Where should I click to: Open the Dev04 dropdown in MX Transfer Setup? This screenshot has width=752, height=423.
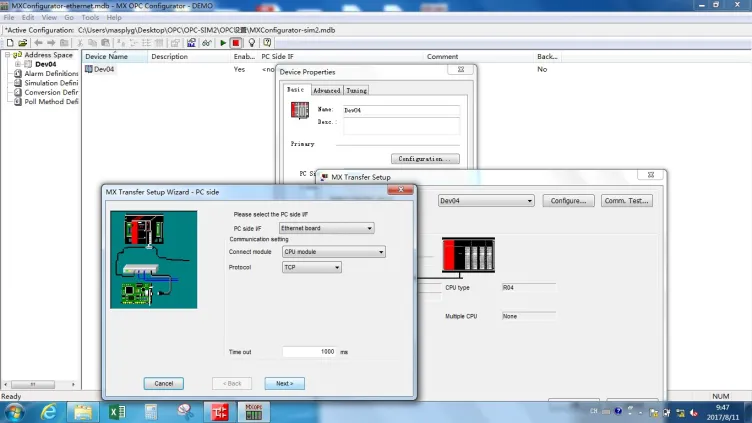[486, 201]
